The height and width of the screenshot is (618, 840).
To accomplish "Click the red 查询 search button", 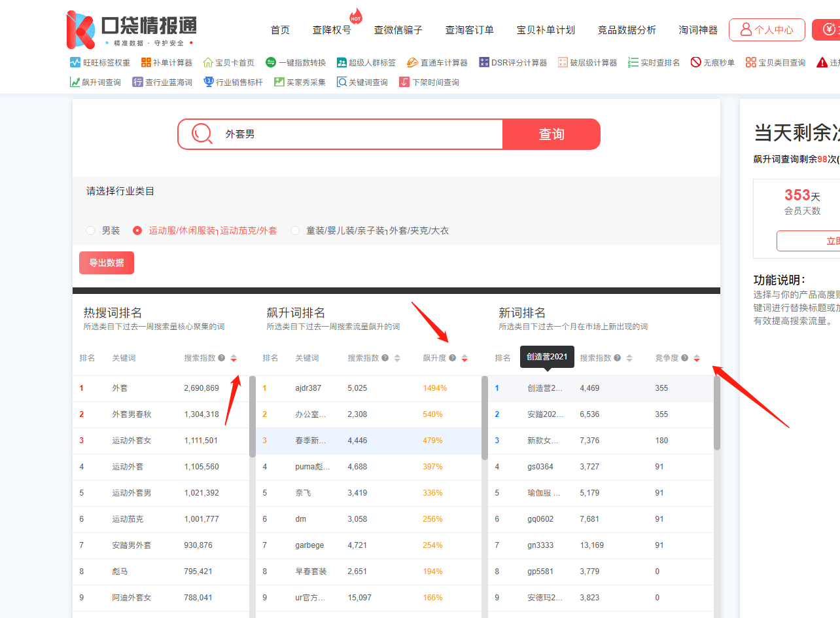I will pyautogui.click(x=551, y=134).
